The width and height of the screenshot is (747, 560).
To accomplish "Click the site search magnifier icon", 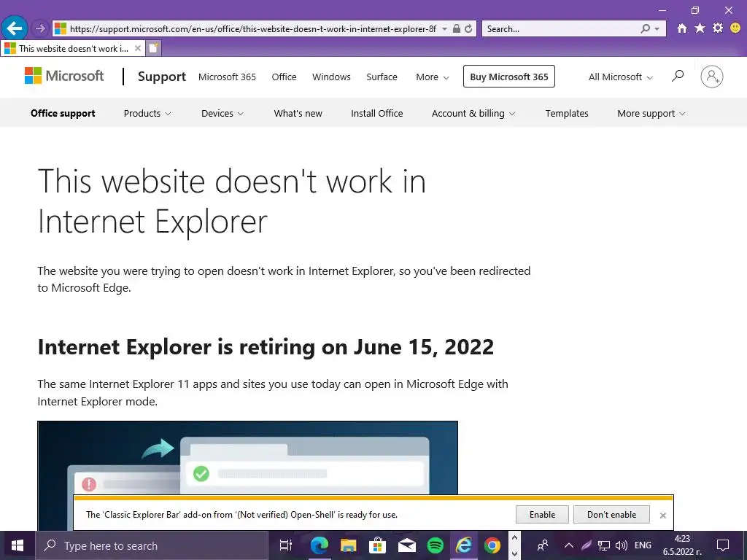I will click(x=678, y=76).
